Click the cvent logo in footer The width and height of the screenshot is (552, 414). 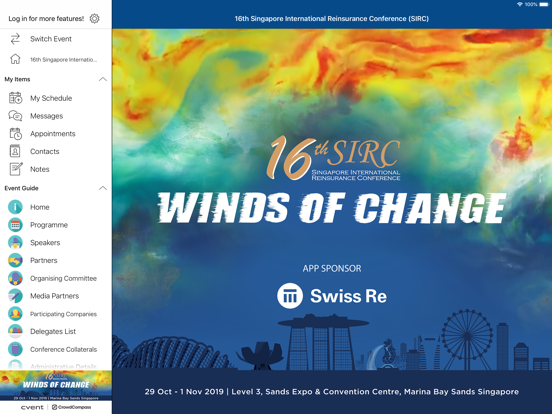32,407
